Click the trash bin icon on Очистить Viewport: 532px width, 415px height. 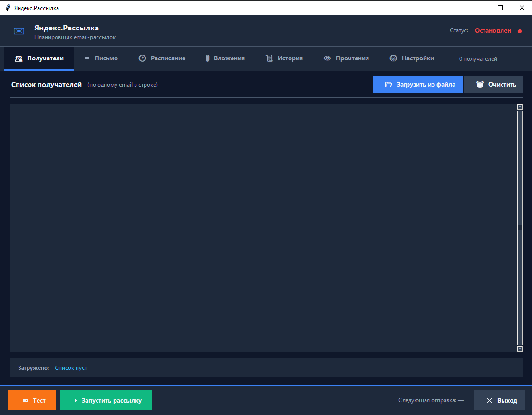point(480,85)
